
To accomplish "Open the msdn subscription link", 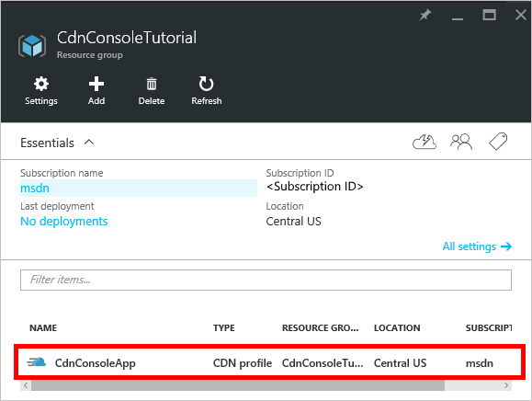I will click(x=35, y=189).
